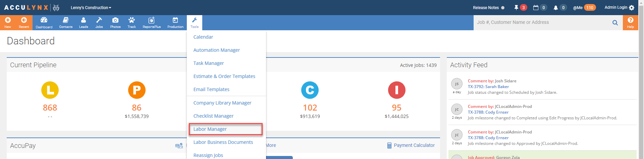Click the 868 leads count
The image size is (644, 159).
click(50, 108)
